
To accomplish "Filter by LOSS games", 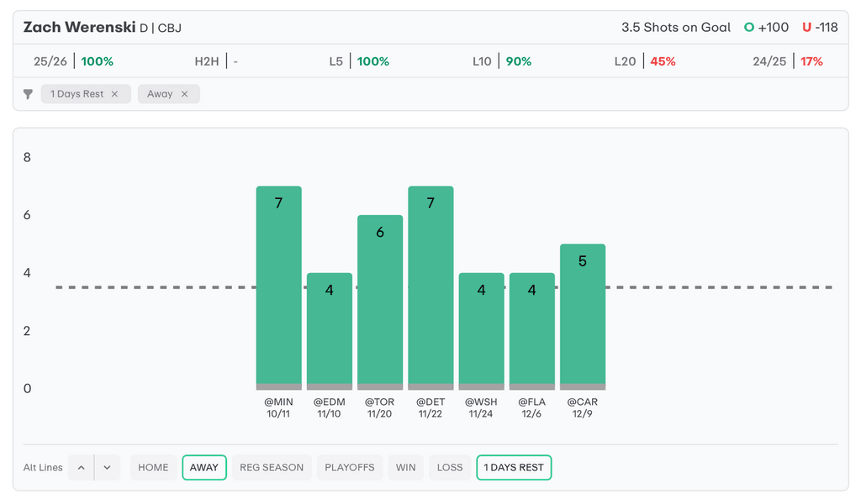I will tap(450, 468).
